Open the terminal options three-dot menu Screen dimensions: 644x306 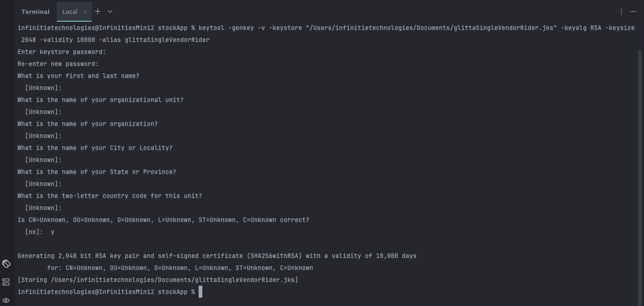click(x=621, y=12)
